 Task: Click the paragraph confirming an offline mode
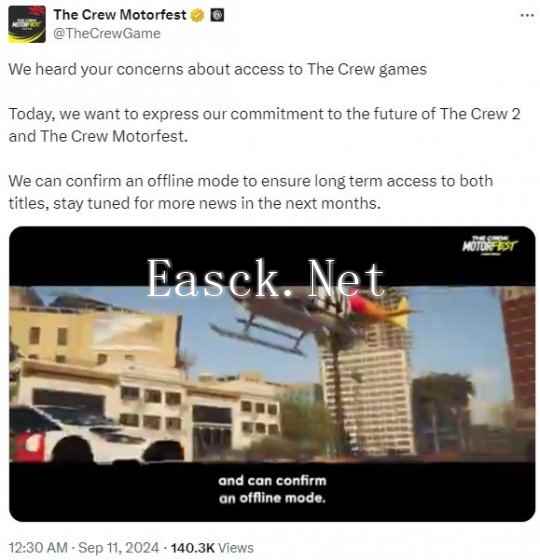pos(251,192)
